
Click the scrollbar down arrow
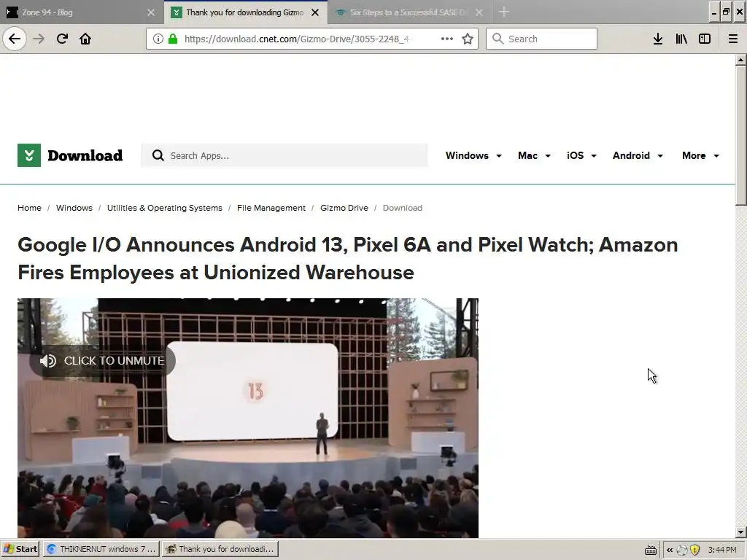tap(740, 532)
